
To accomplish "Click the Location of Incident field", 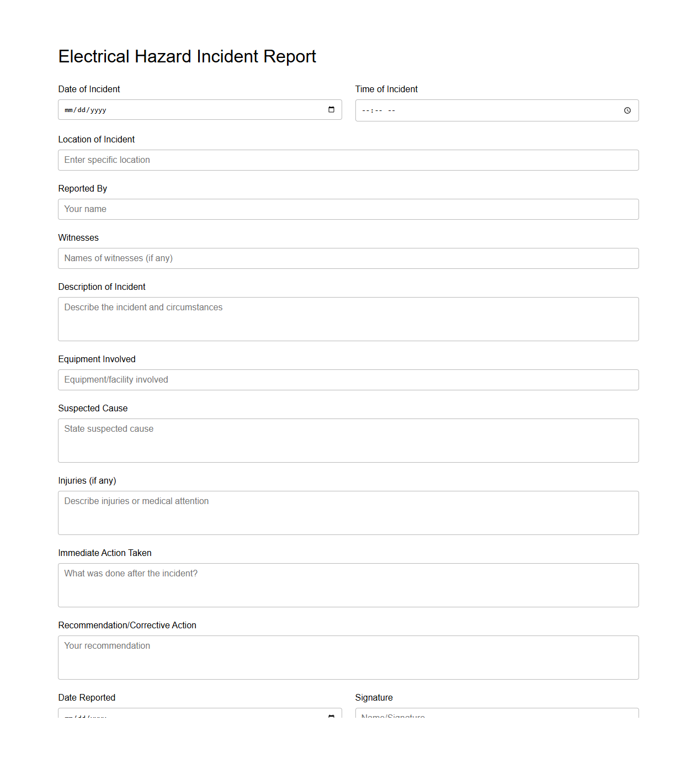I will click(x=348, y=160).
